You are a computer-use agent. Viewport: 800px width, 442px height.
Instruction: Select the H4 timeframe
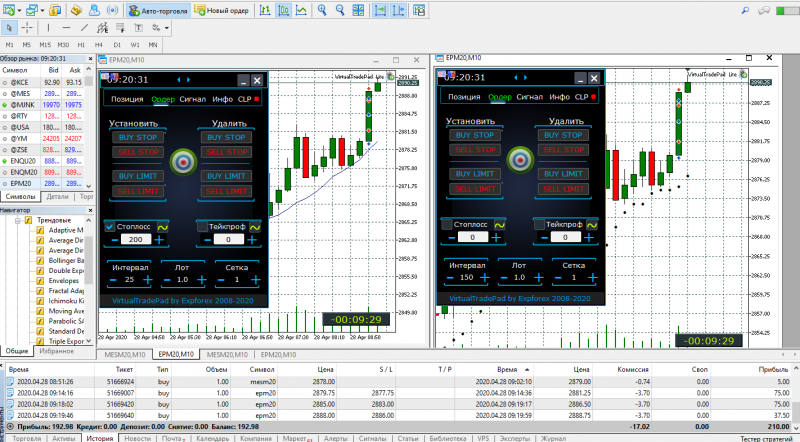(x=99, y=45)
